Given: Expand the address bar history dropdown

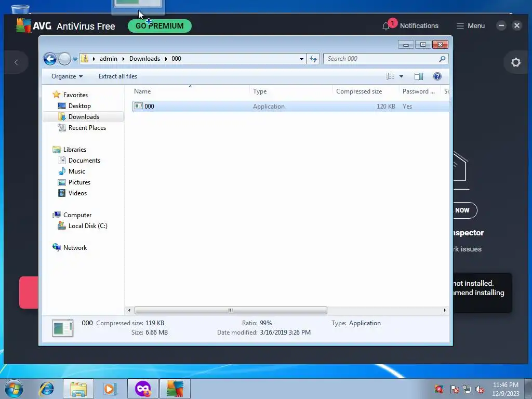Looking at the screenshot, I should [301, 59].
